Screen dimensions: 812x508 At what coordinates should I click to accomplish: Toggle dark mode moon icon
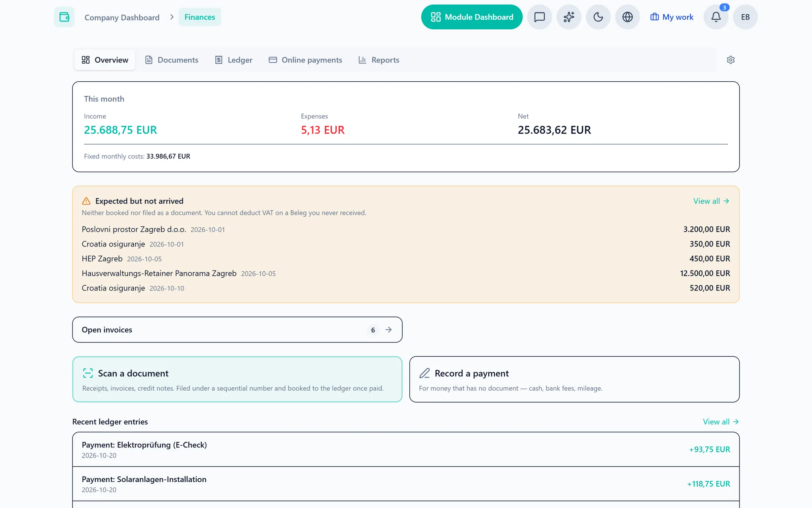coord(598,17)
